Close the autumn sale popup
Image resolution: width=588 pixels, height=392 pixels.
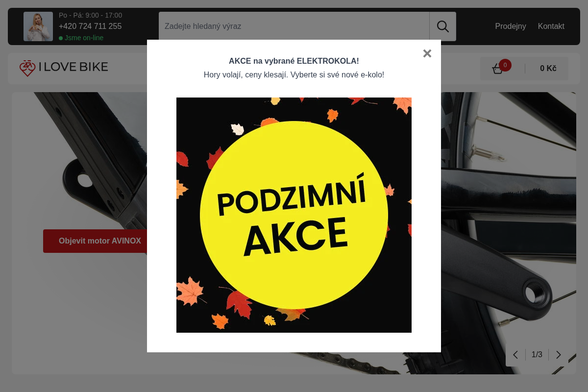[427, 53]
